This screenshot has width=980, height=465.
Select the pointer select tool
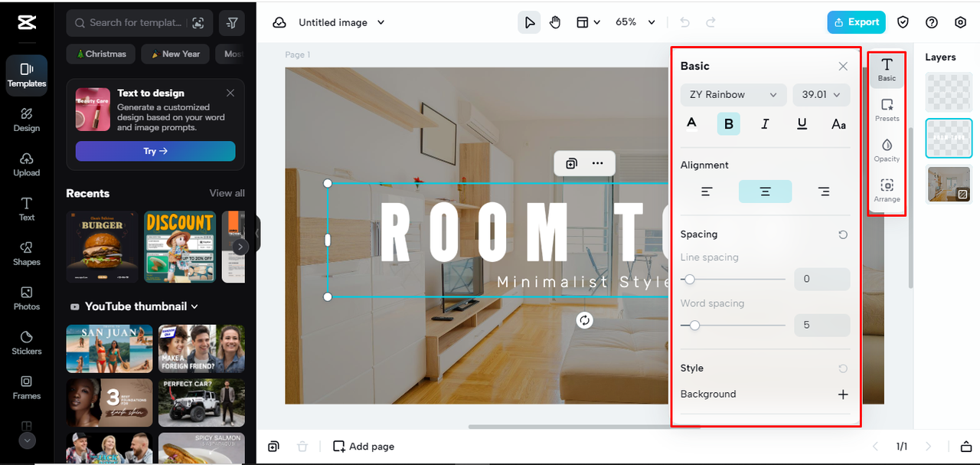point(529,23)
